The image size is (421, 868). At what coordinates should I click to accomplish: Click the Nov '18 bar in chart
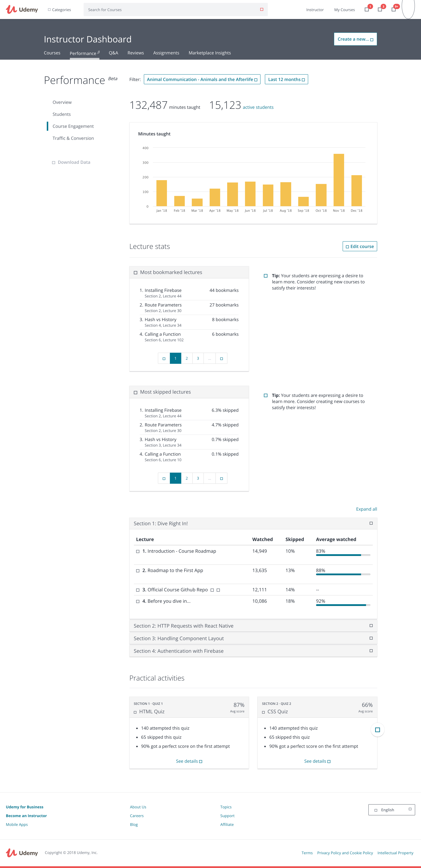pyautogui.click(x=339, y=180)
